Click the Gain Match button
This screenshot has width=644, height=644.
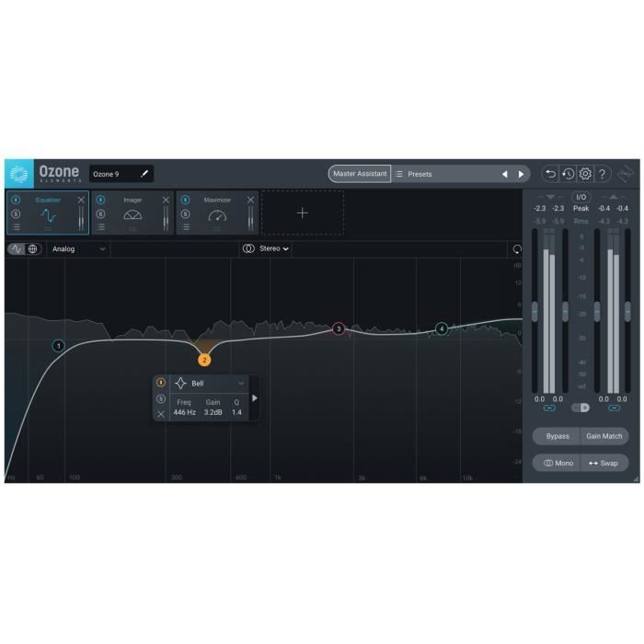604,436
